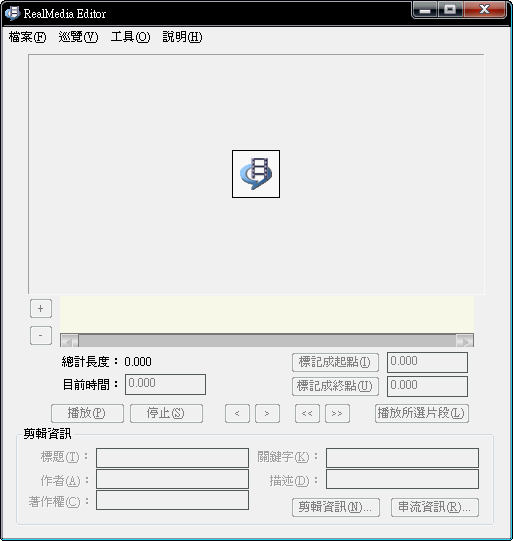Click the 標題(T) title input field
This screenshot has height=541, width=513.
[172, 458]
